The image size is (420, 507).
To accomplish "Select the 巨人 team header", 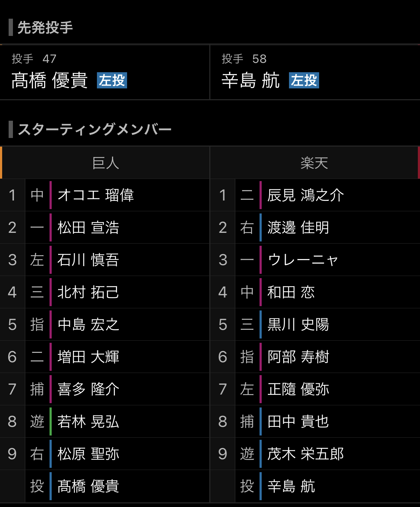I will click(x=105, y=163).
